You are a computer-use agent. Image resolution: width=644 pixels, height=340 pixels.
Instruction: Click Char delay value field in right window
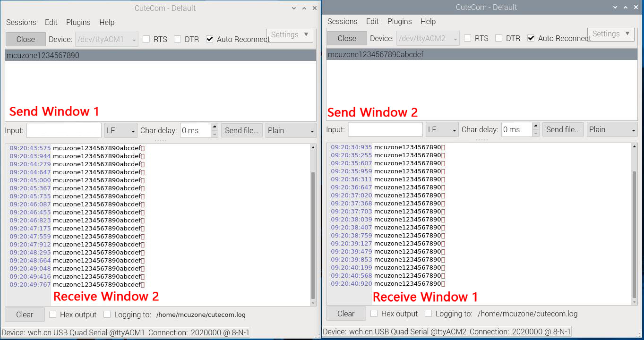(516, 129)
